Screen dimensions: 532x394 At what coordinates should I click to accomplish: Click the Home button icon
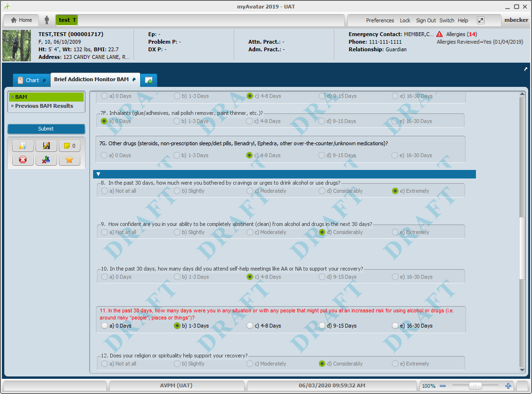coord(14,20)
